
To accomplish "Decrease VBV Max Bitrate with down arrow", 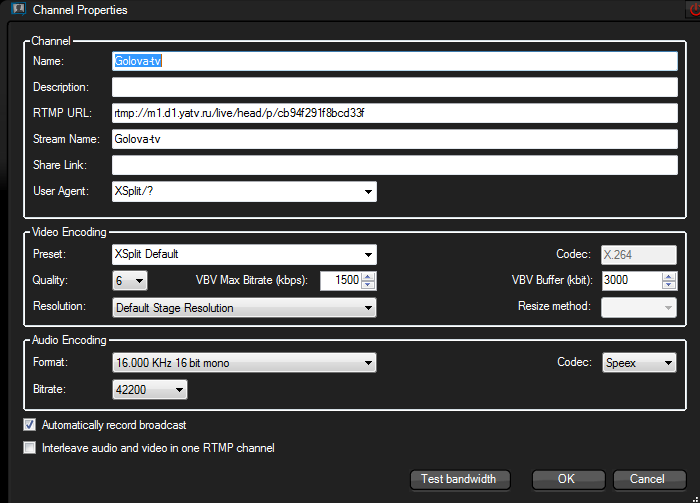I will [x=368, y=285].
